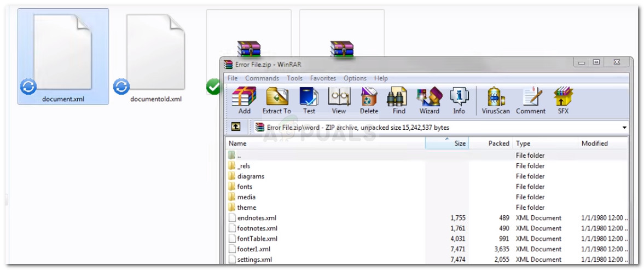The width and height of the screenshot is (644, 270).
Task: Select the documentold.xml file icon
Action: coord(155,51)
